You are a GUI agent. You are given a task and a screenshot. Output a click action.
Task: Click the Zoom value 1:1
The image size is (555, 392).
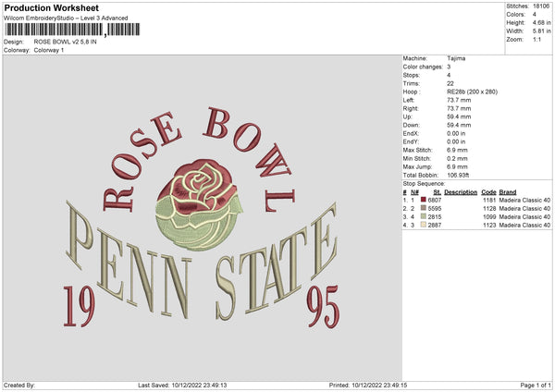[536, 39]
